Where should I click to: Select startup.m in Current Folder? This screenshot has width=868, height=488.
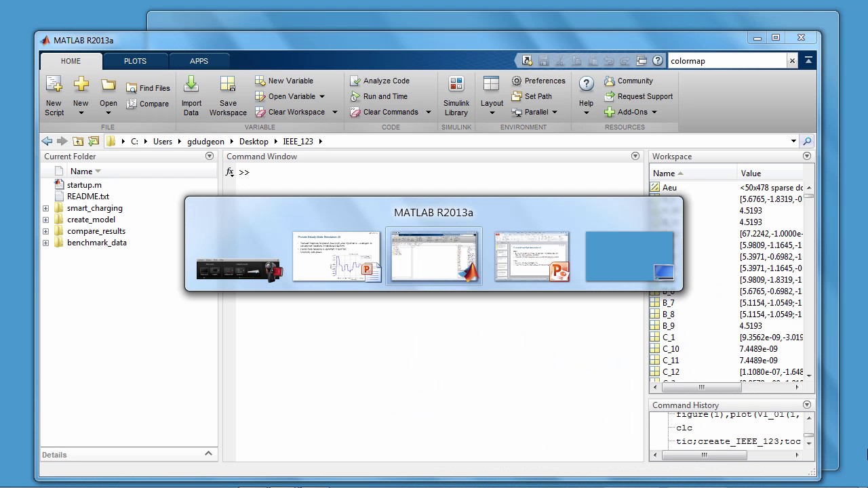pyautogui.click(x=84, y=185)
